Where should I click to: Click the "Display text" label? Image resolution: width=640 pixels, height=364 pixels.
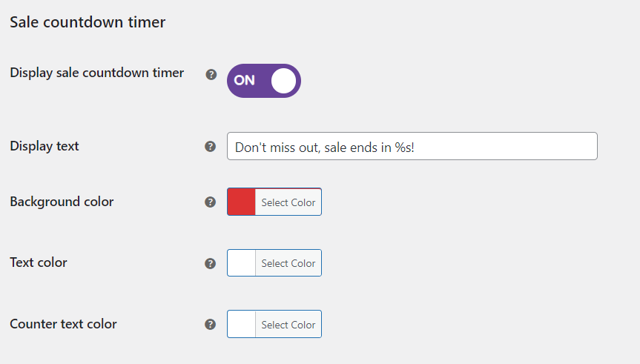(x=44, y=146)
